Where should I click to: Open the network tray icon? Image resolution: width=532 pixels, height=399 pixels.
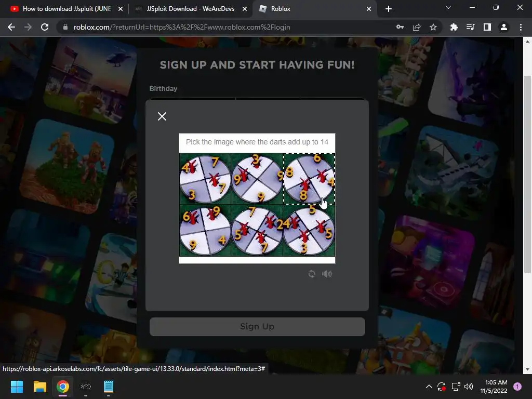coord(456,387)
